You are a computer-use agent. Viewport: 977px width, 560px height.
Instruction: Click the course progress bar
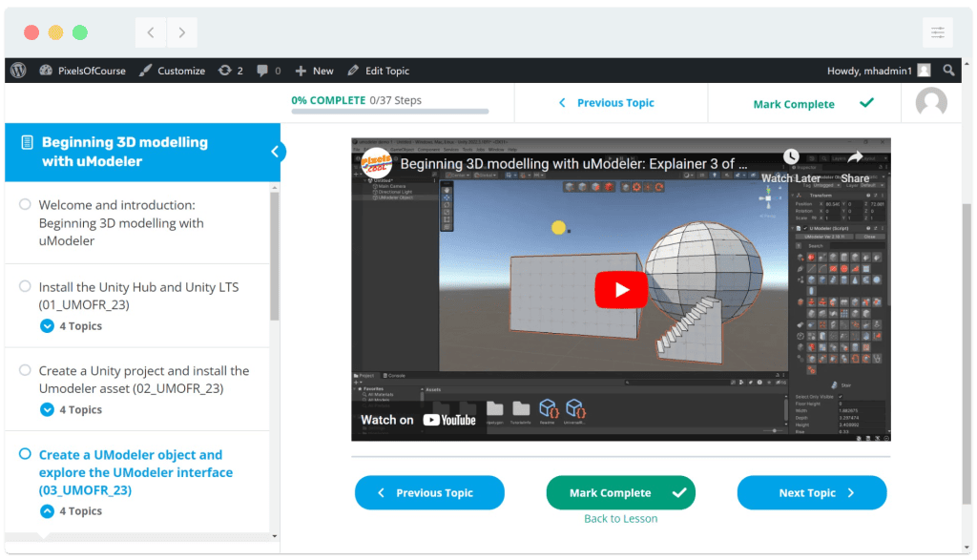coord(389,112)
